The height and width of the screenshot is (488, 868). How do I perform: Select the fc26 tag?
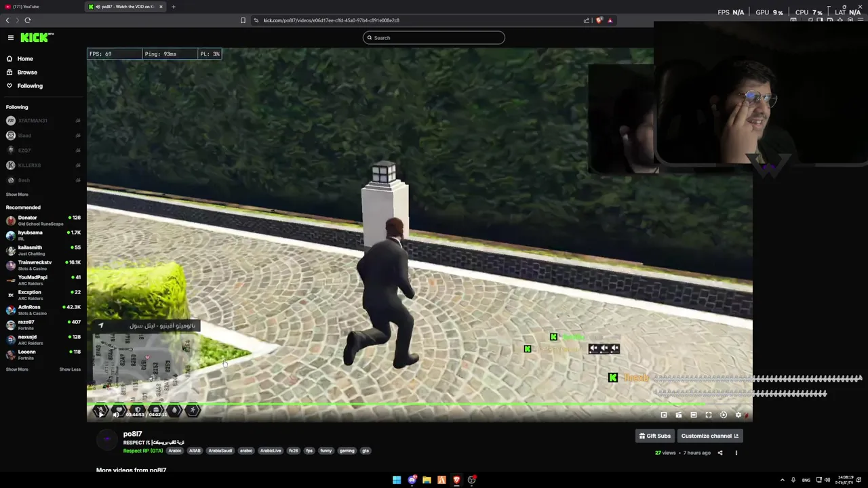coord(294,451)
